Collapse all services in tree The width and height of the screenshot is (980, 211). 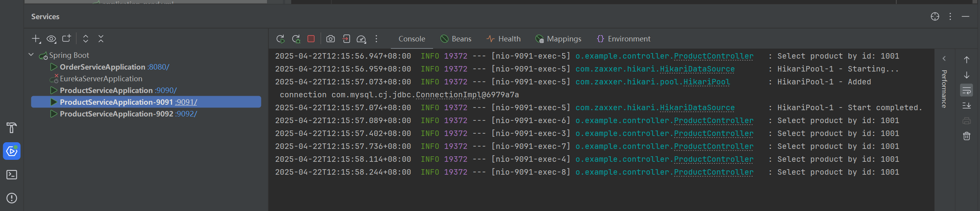click(x=101, y=39)
